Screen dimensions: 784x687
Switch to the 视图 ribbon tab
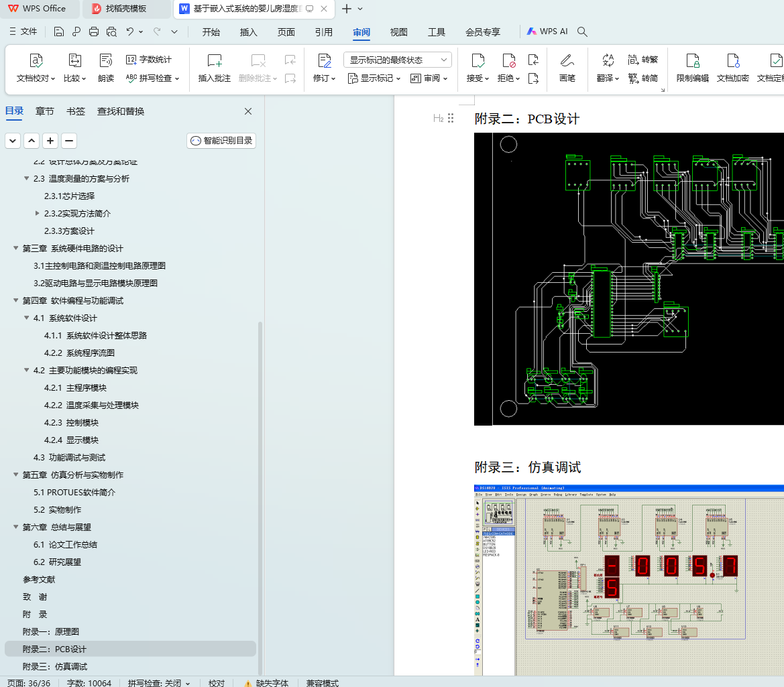(x=399, y=32)
